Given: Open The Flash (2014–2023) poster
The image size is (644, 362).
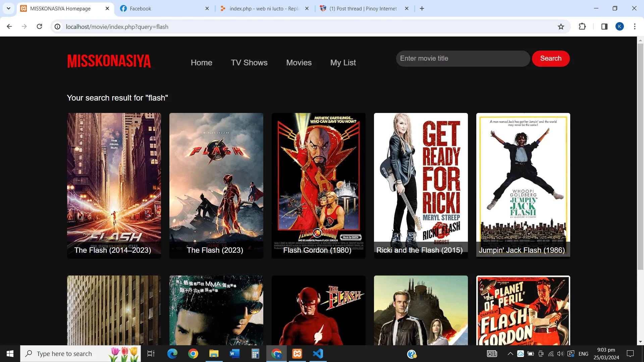Looking at the screenshot, I should point(114,185).
